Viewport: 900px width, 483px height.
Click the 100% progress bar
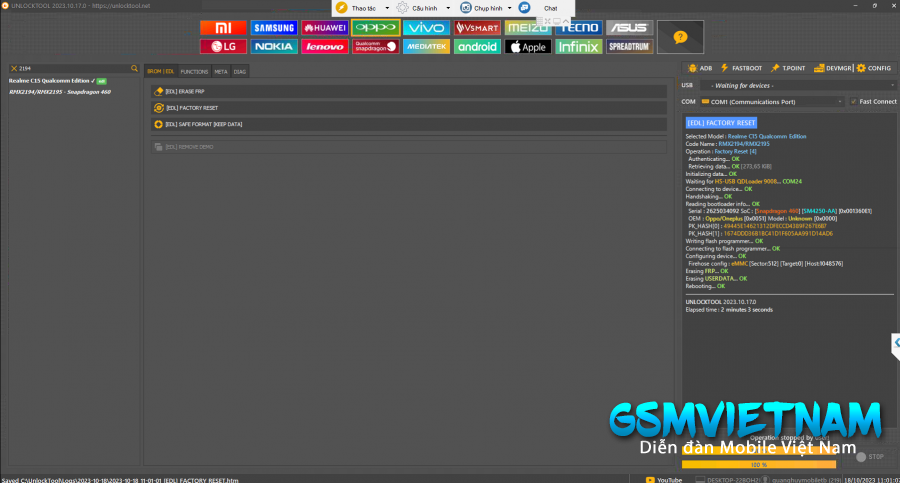point(759,464)
